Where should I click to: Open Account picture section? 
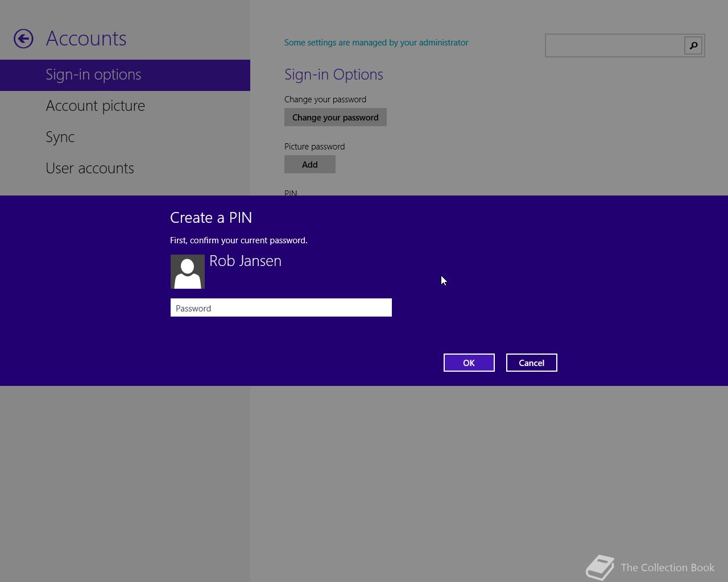95,106
